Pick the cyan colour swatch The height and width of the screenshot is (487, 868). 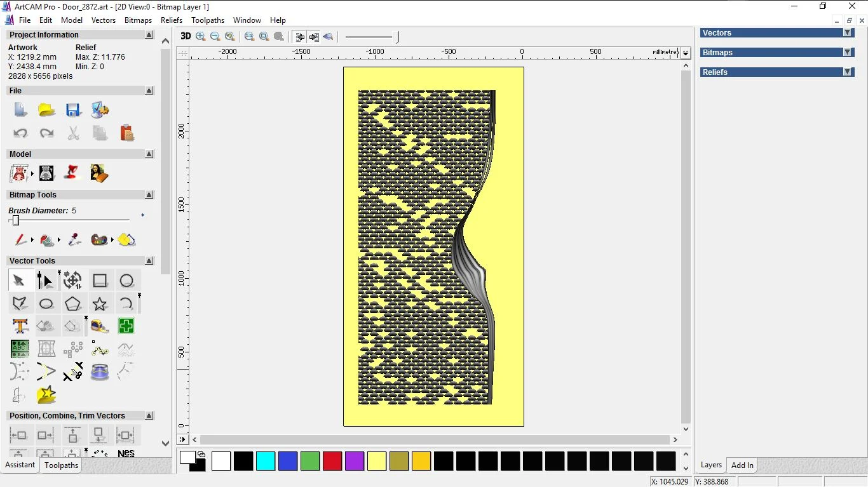pyautogui.click(x=266, y=461)
